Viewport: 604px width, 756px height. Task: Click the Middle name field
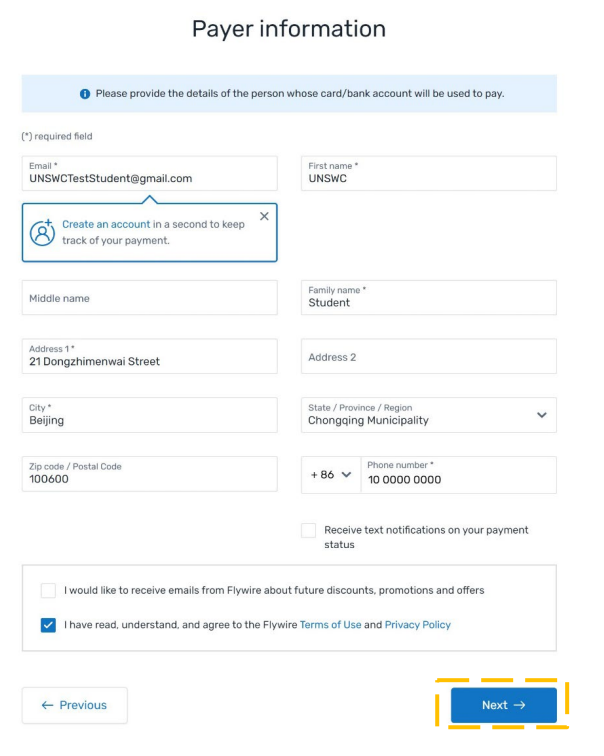coord(149,298)
